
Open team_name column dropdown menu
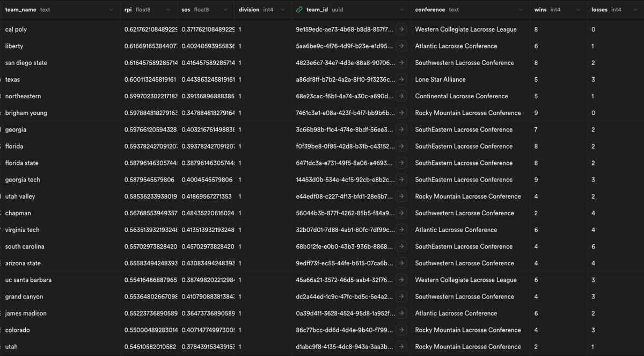111,10
